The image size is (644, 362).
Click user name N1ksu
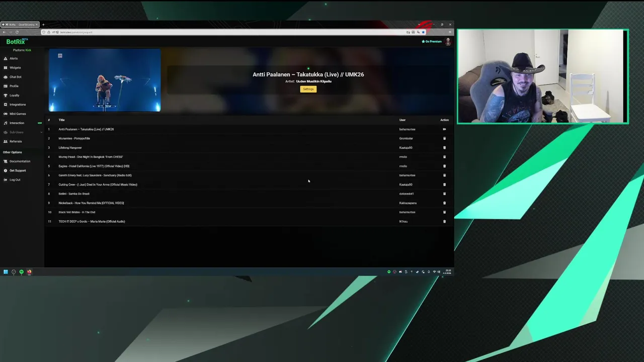pos(404,221)
